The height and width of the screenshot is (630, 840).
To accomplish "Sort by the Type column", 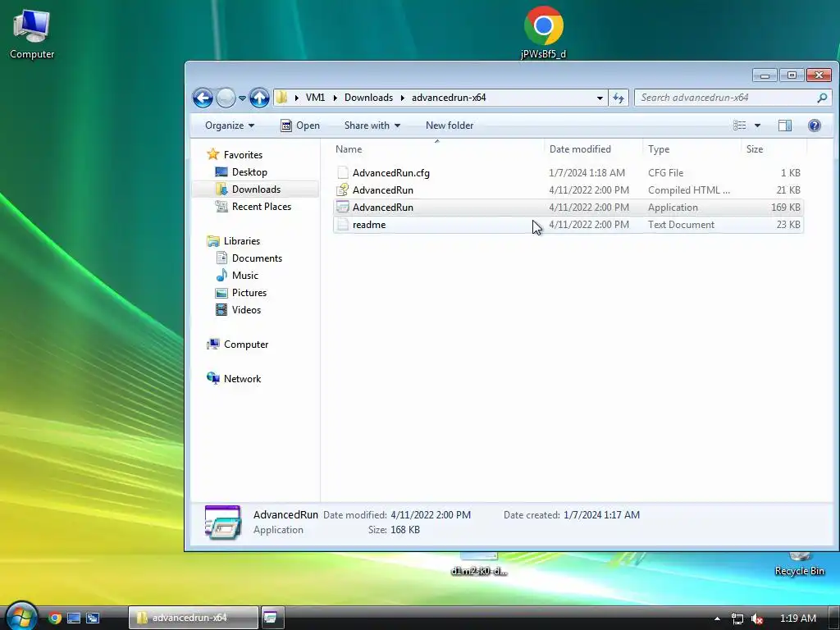I will click(692, 149).
